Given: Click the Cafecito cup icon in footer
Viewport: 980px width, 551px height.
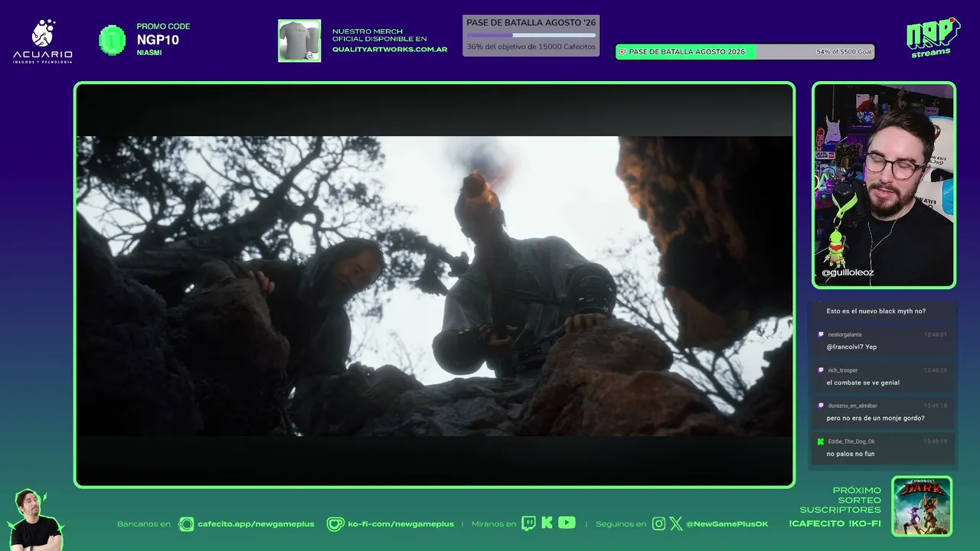Looking at the screenshot, I should tap(186, 523).
